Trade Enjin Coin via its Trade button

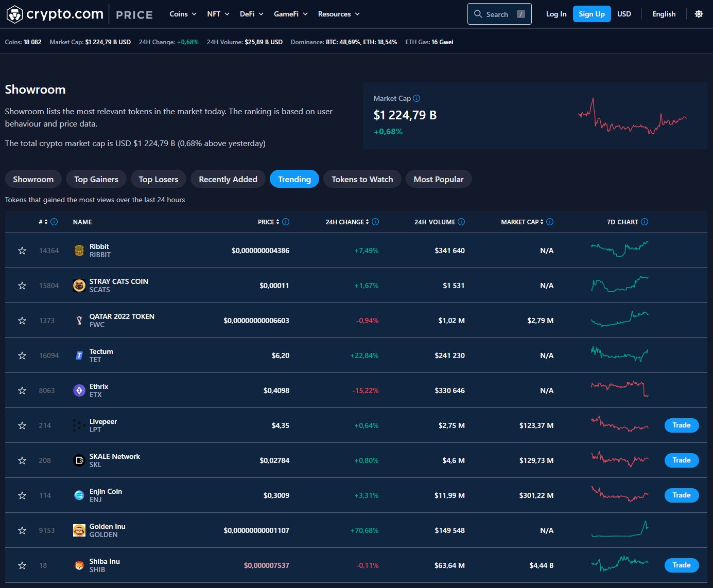(x=681, y=495)
